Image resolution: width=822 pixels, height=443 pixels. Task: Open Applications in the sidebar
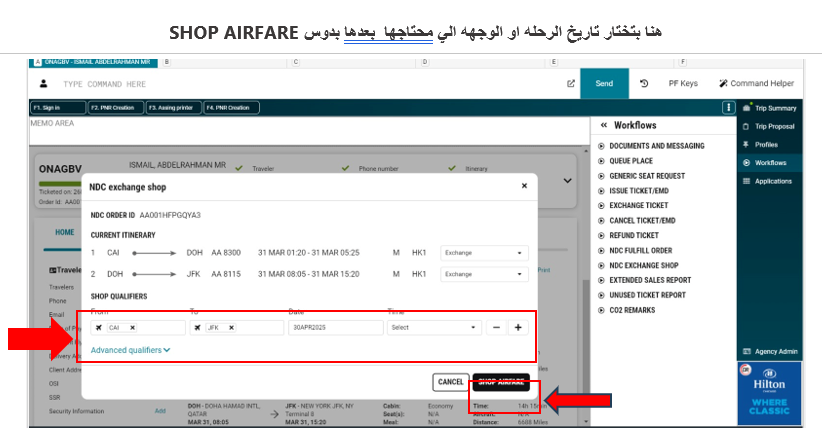767,181
